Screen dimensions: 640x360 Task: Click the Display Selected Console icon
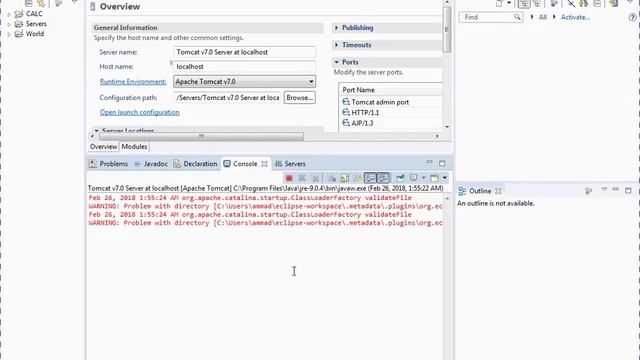point(414,178)
